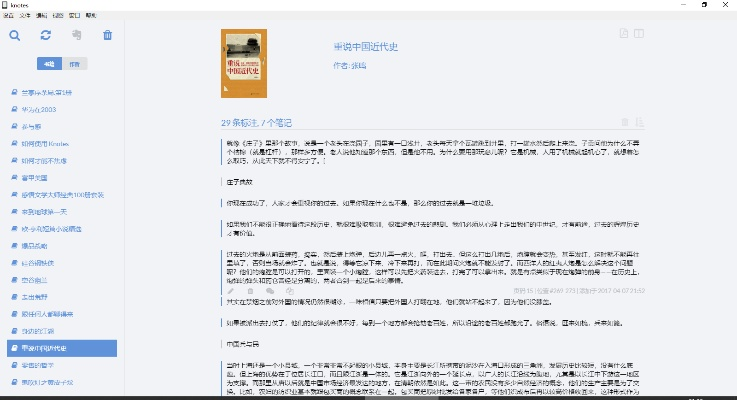Click the author link 作者: 张鸣
Image resolution: width=737 pixels, height=400 pixels.
click(349, 65)
